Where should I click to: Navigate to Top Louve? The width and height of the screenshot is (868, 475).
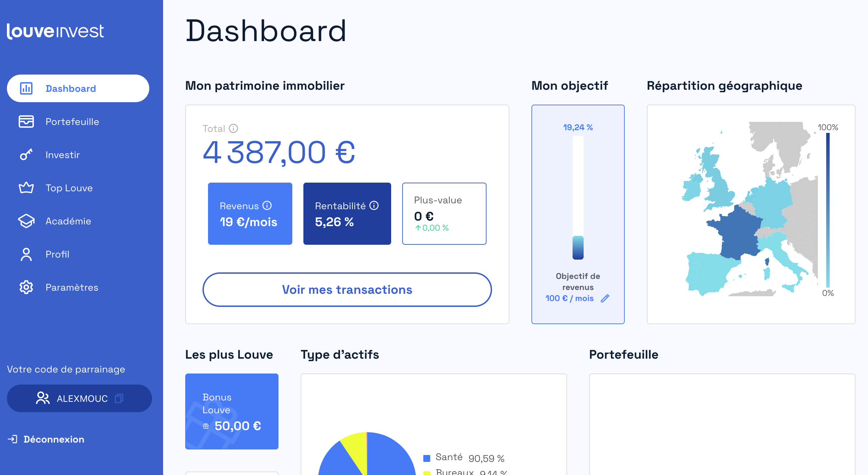pyautogui.click(x=78, y=188)
